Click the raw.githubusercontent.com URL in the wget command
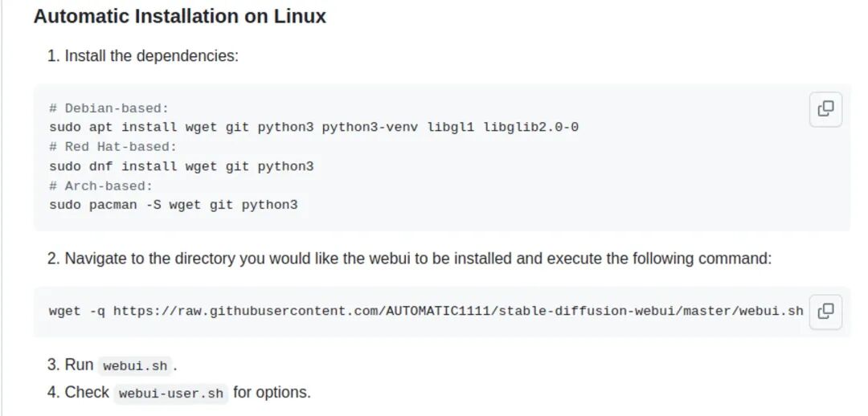This screenshot has width=868, height=416. [x=458, y=311]
